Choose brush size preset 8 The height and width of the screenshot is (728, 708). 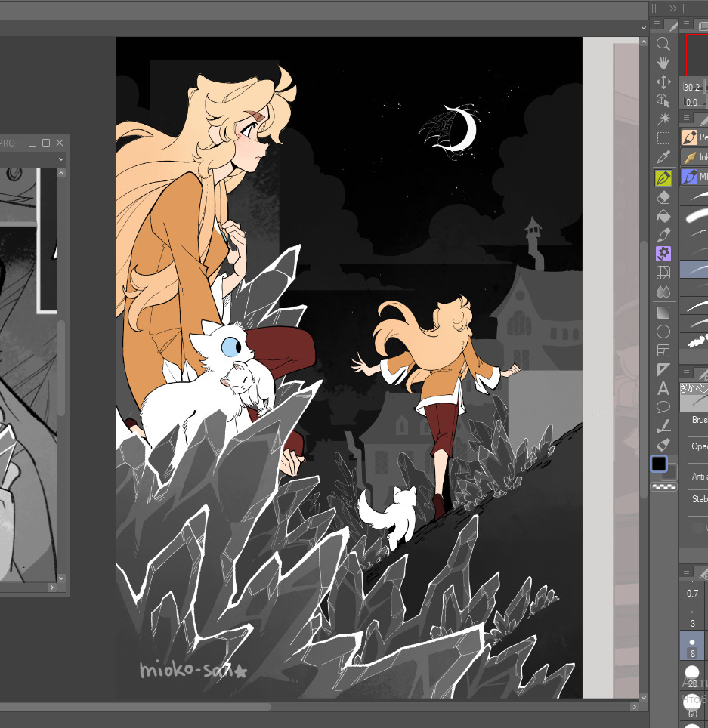[x=692, y=647]
